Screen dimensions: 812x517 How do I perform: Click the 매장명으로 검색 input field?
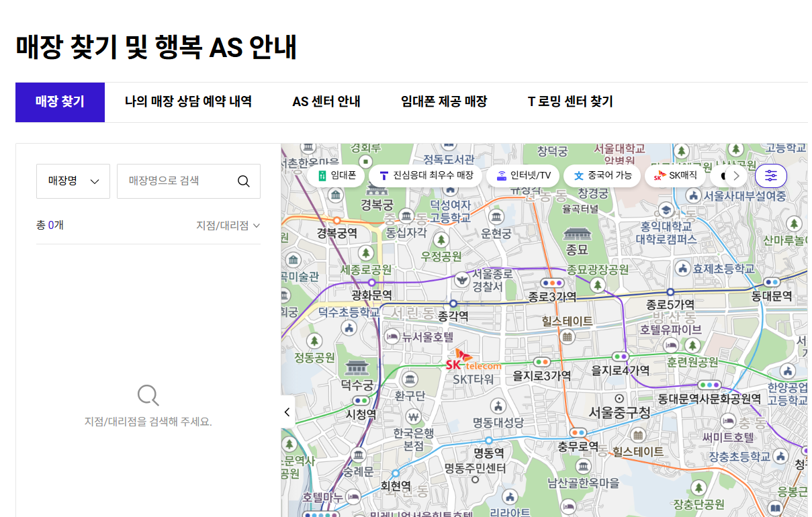(x=189, y=181)
